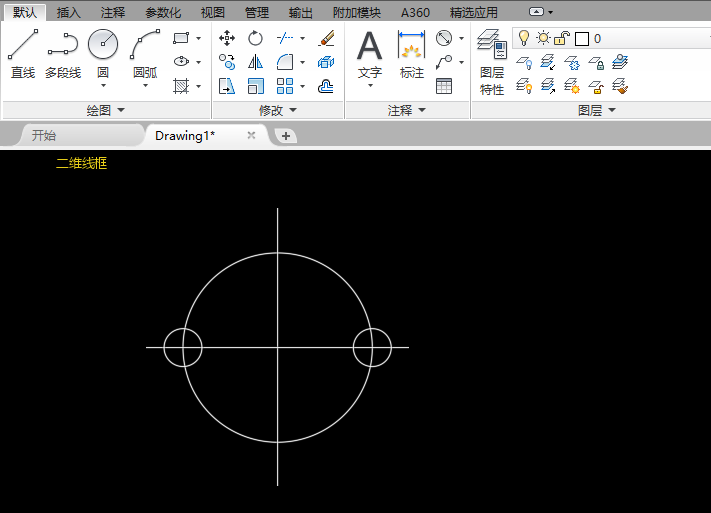This screenshot has height=513, width=711.
Task: Click the 标注 (Dimension) tool
Action: click(x=411, y=54)
